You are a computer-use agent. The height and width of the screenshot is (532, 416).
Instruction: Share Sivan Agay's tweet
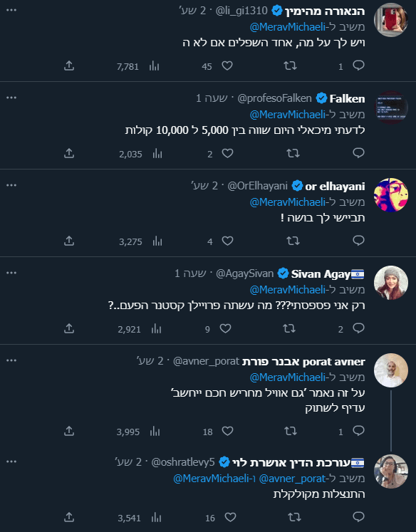[69, 328]
